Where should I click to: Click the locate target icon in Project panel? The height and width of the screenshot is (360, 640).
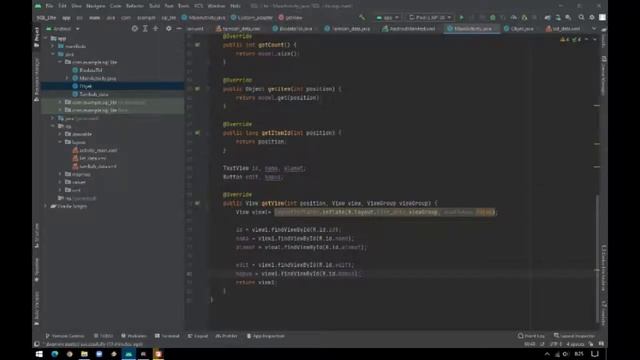tap(134, 29)
